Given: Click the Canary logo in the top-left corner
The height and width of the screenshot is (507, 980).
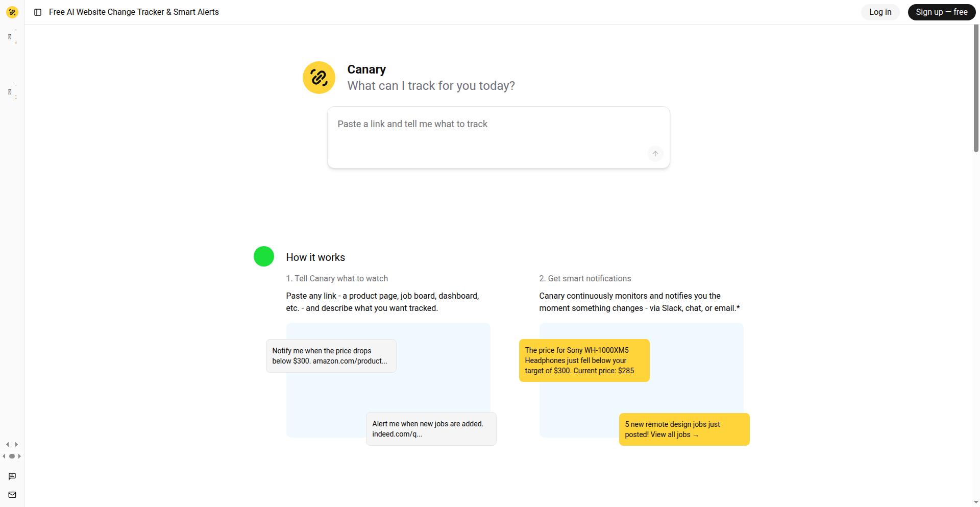Looking at the screenshot, I should point(12,12).
